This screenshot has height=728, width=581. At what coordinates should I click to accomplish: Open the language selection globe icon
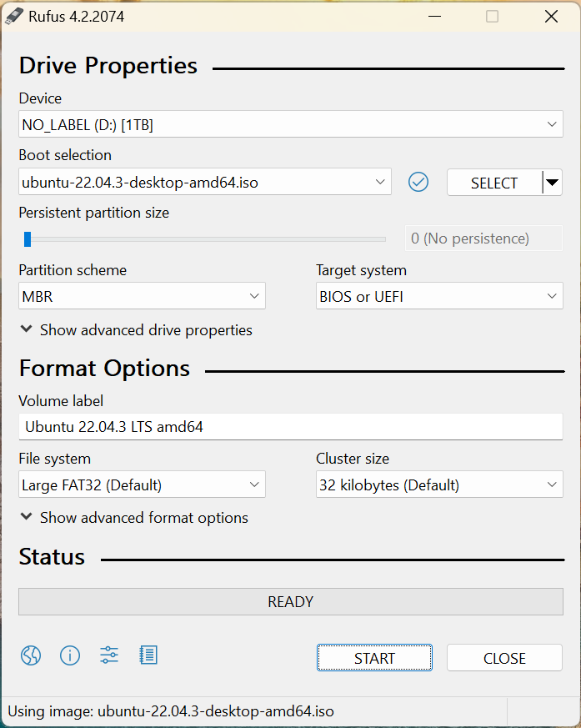coord(31,655)
